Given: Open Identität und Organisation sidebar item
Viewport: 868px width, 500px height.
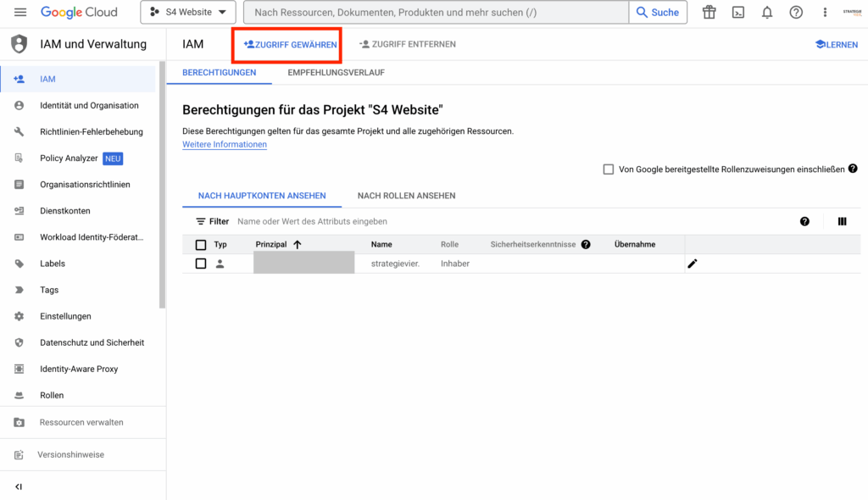Looking at the screenshot, I should (77, 105).
